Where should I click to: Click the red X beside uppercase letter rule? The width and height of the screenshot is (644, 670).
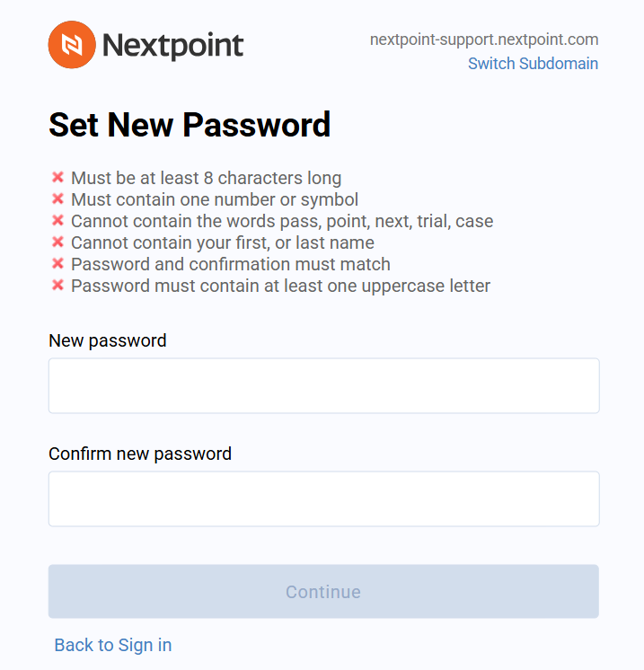(x=57, y=285)
